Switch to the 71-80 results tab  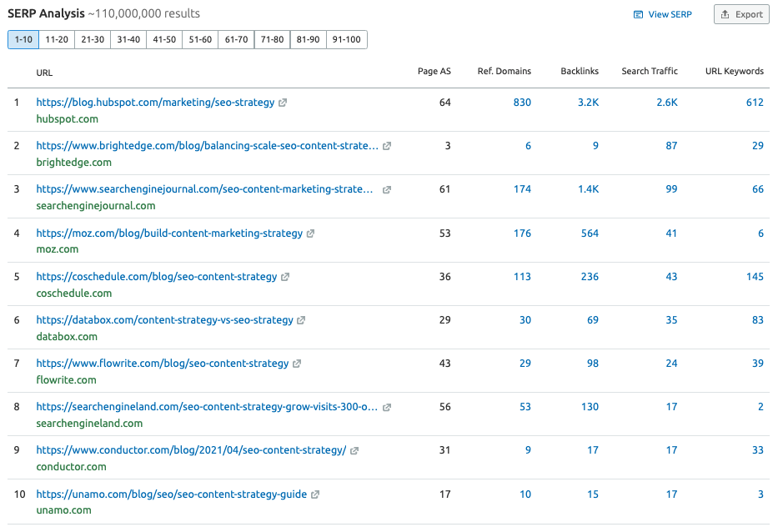pos(273,39)
